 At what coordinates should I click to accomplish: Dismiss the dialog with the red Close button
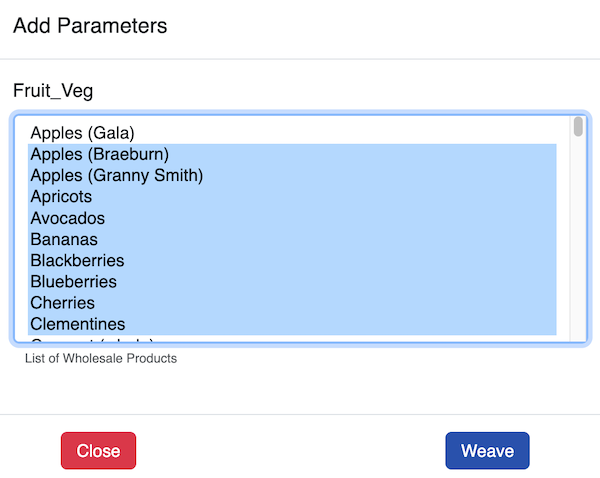[98, 451]
